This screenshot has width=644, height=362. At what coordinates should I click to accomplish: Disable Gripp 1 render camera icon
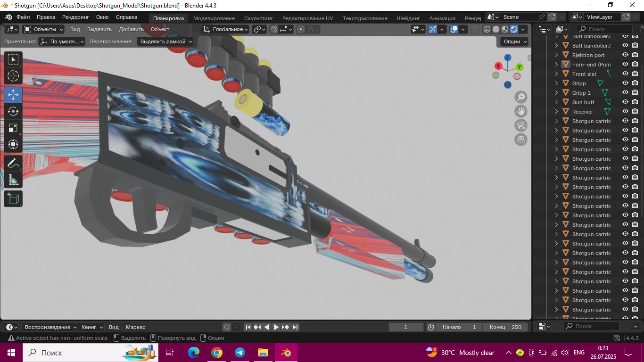(x=635, y=93)
